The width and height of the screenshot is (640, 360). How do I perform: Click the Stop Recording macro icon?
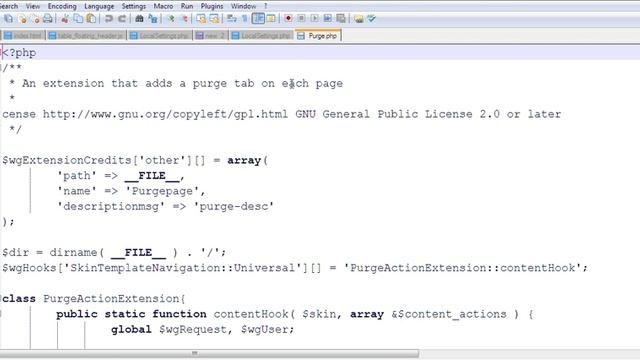click(301, 19)
